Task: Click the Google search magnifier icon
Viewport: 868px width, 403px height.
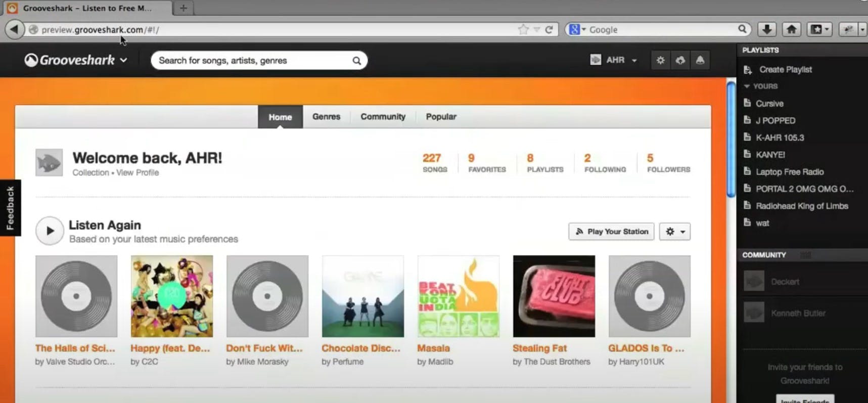Action: 742,29
